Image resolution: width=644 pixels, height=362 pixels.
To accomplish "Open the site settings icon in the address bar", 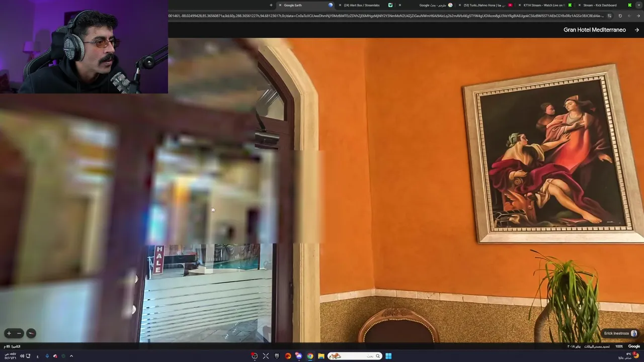I will 609,16.
